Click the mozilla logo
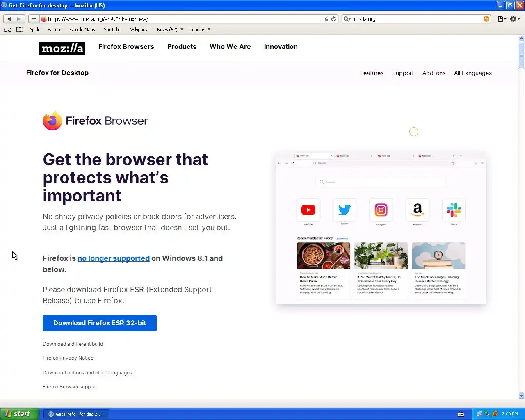525x420 pixels. (x=62, y=48)
